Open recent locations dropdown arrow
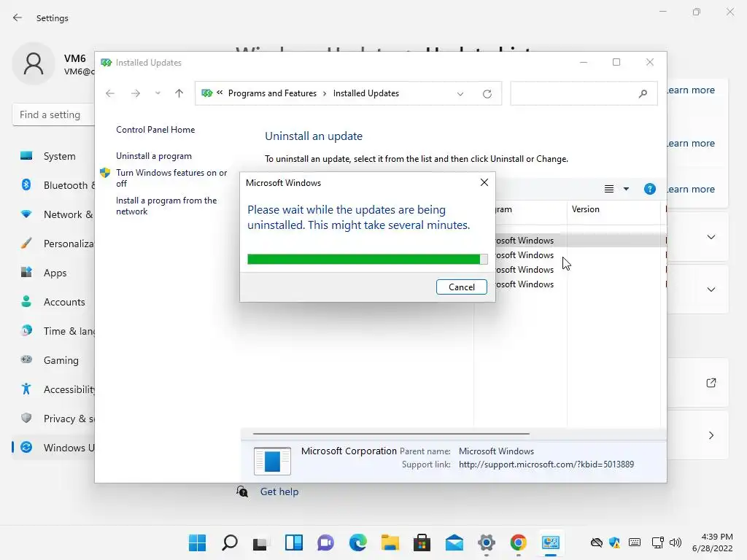The width and height of the screenshot is (747, 560). (158, 93)
